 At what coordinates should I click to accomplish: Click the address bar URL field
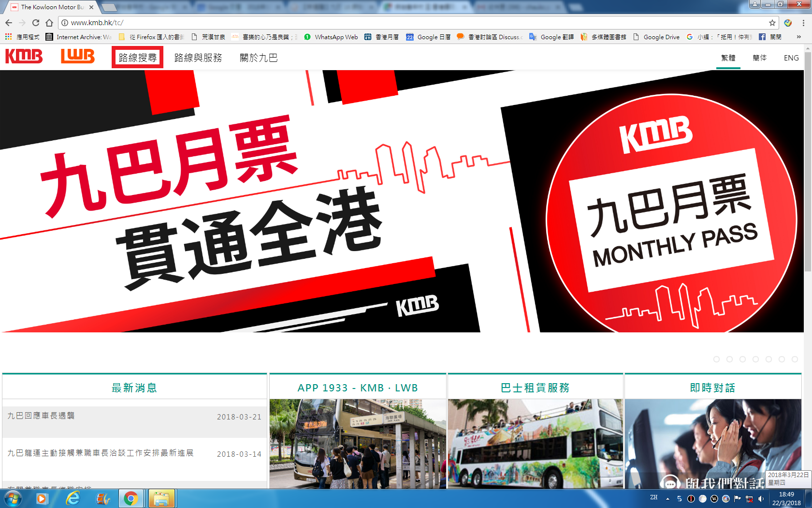pos(387,23)
